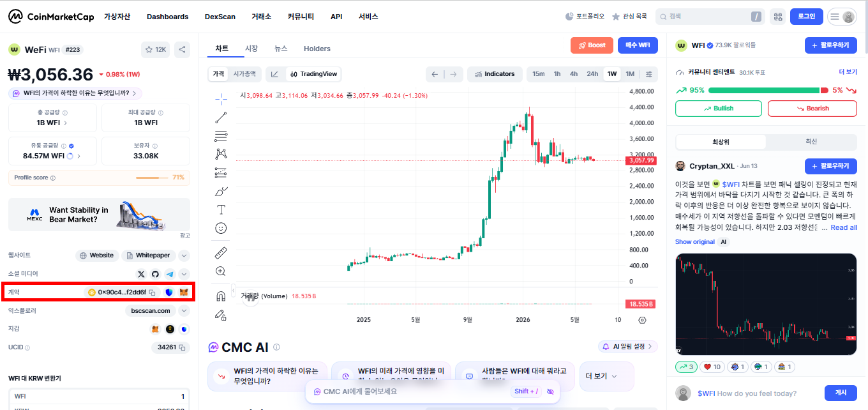Open the forecast and measurement tools
The height and width of the screenshot is (410, 868).
pyautogui.click(x=221, y=172)
